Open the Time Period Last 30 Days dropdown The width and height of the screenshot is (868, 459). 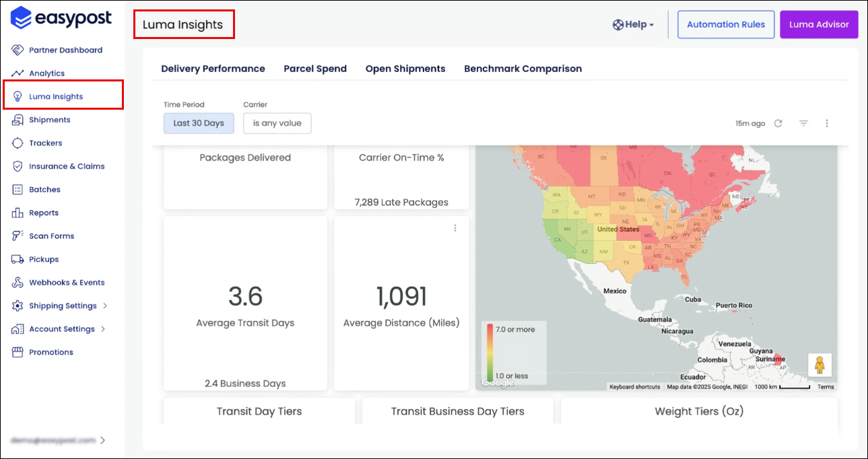click(199, 123)
